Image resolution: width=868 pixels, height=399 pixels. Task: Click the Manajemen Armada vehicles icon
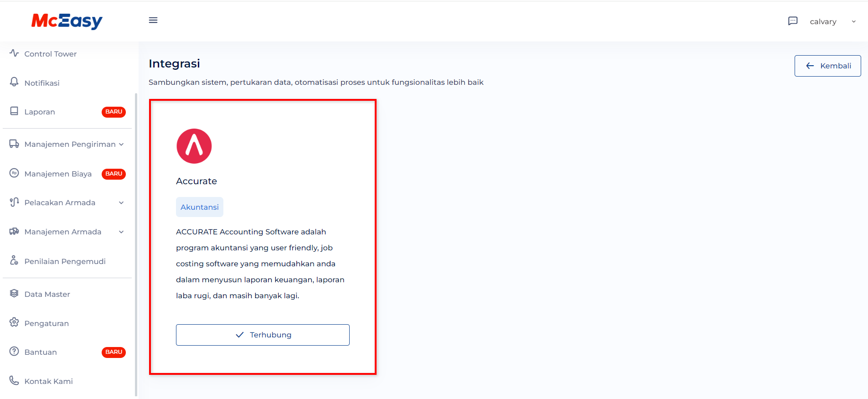pyautogui.click(x=14, y=231)
